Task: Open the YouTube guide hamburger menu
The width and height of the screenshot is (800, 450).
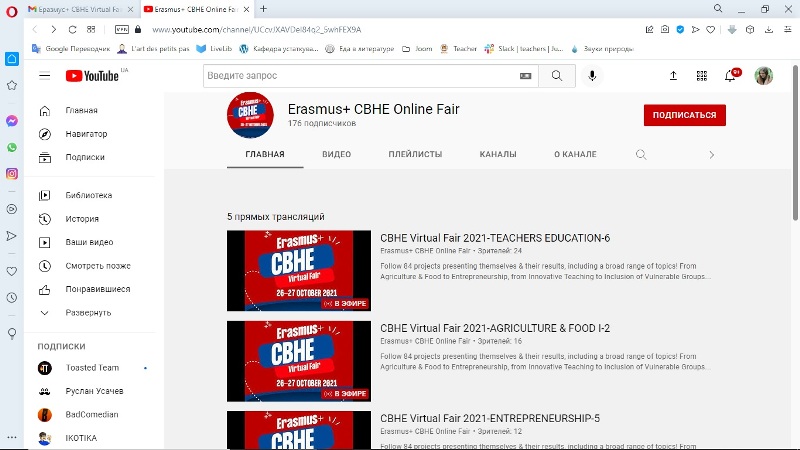Action: click(44, 76)
